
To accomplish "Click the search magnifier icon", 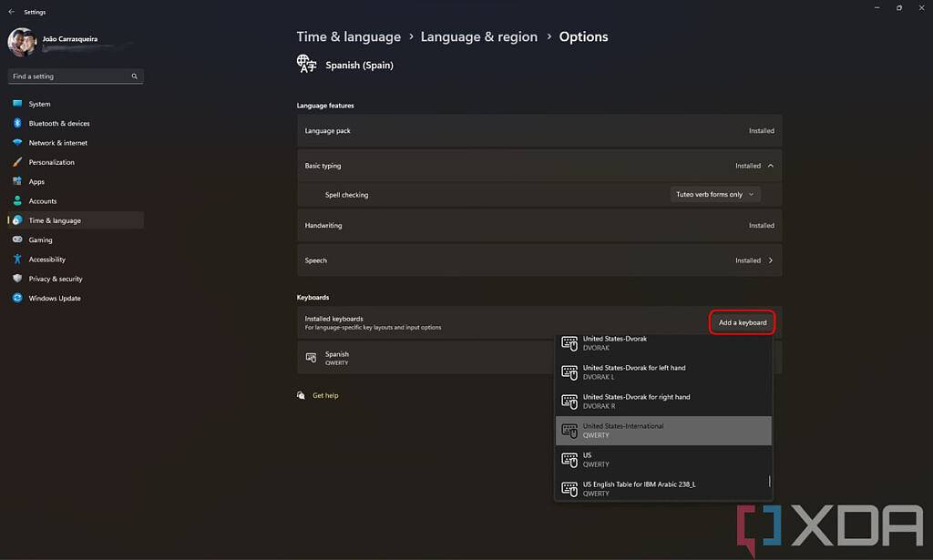I will click(135, 76).
